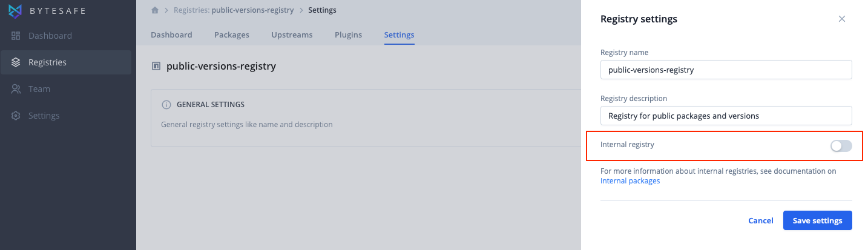Open Dashboard from sidebar icon

(x=16, y=36)
